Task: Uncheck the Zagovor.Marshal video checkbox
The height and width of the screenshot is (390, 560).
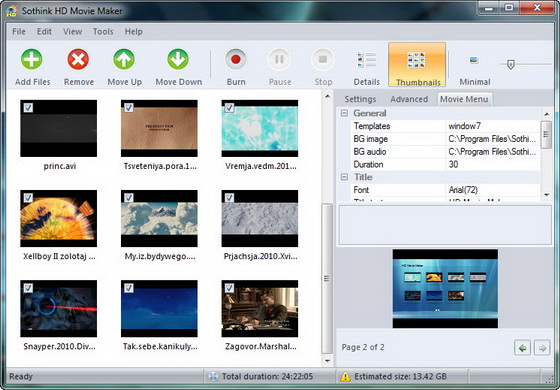Action: 229,288
